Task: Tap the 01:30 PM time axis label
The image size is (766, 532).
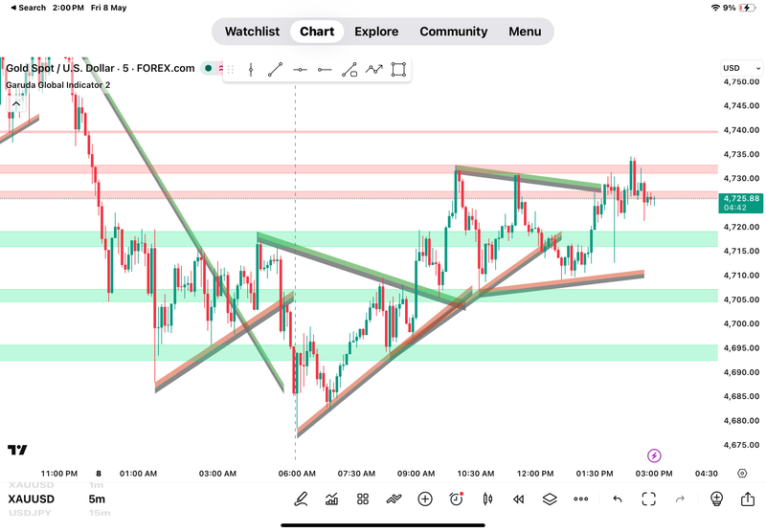Action: 595,474
